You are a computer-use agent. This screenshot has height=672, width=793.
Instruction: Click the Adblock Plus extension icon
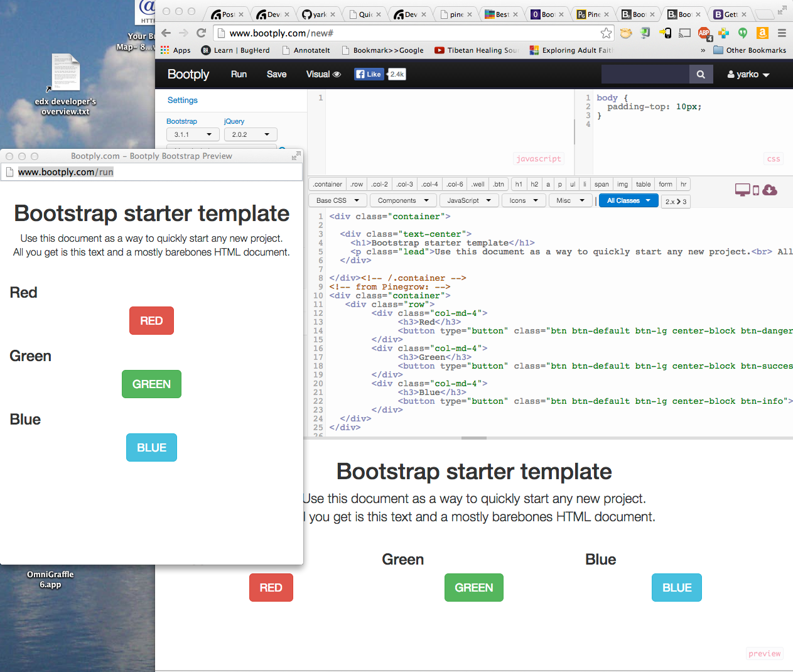[704, 33]
